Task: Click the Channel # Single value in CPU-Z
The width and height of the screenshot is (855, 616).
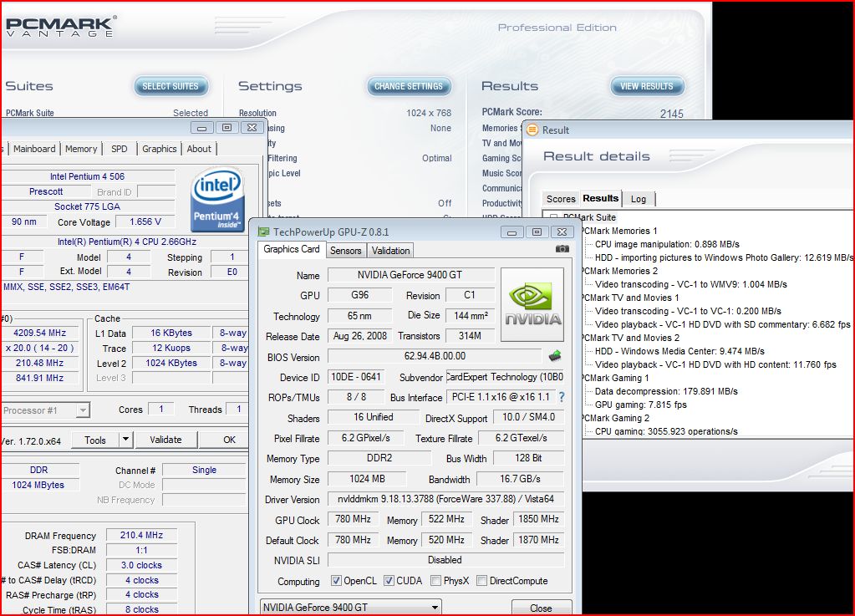Action: (205, 470)
